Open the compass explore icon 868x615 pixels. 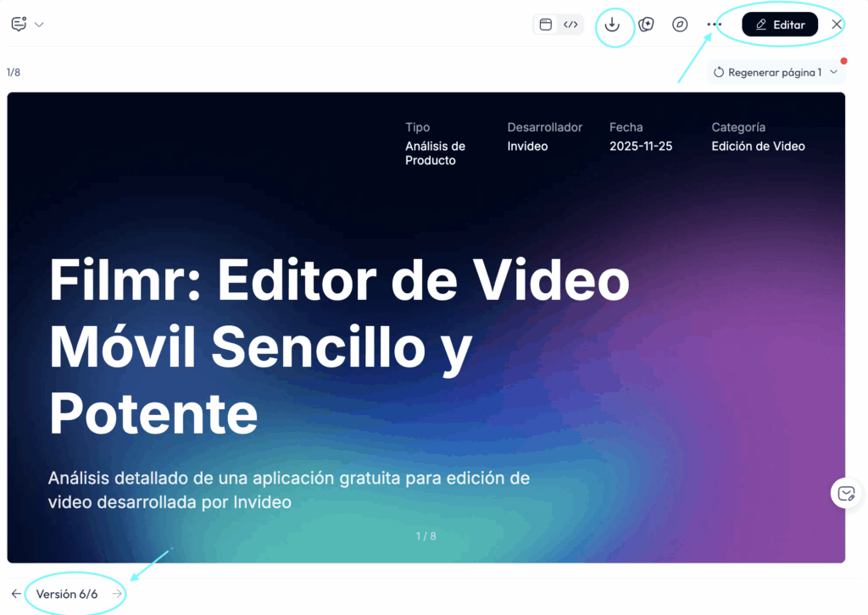click(680, 25)
